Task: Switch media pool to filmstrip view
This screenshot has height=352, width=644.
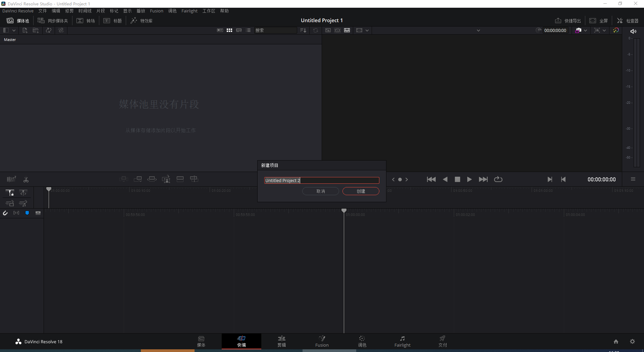Action: pos(239,30)
